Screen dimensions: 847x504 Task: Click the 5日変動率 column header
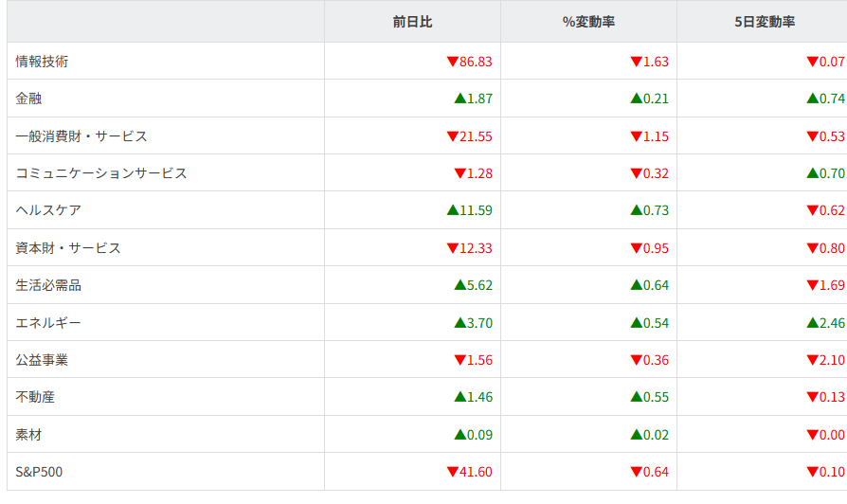click(x=764, y=22)
